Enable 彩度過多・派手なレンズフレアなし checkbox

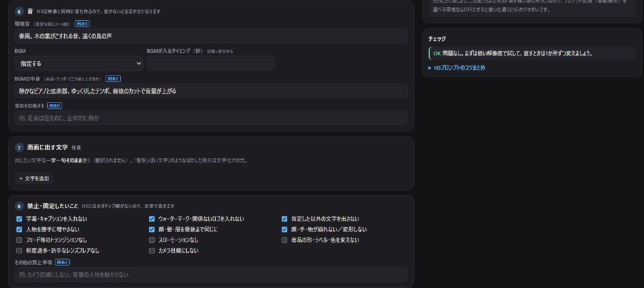(19, 250)
